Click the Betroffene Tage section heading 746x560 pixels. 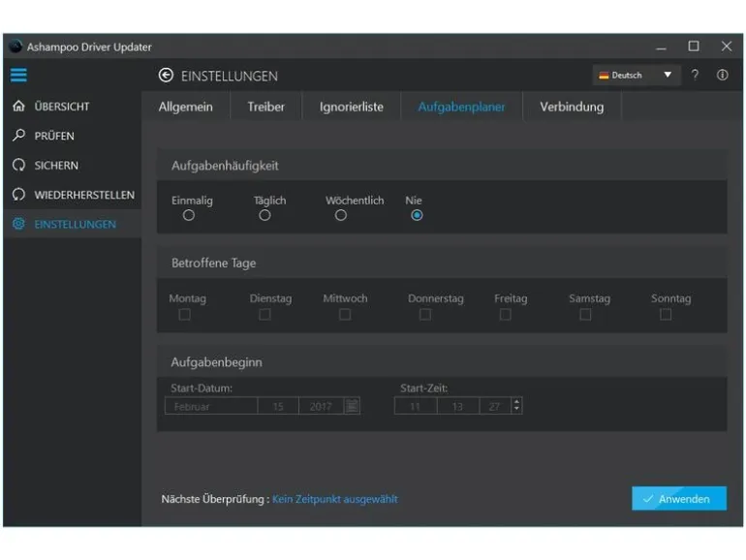(x=213, y=263)
